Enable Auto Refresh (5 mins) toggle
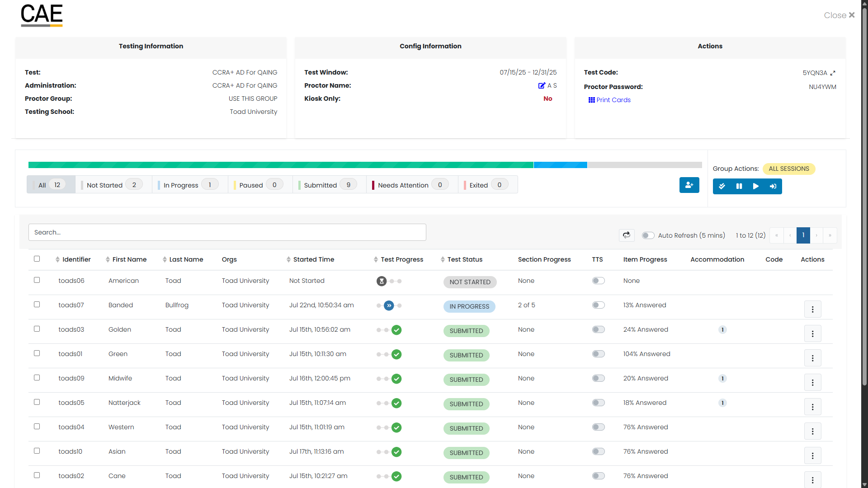This screenshot has width=868, height=488. coord(648,235)
